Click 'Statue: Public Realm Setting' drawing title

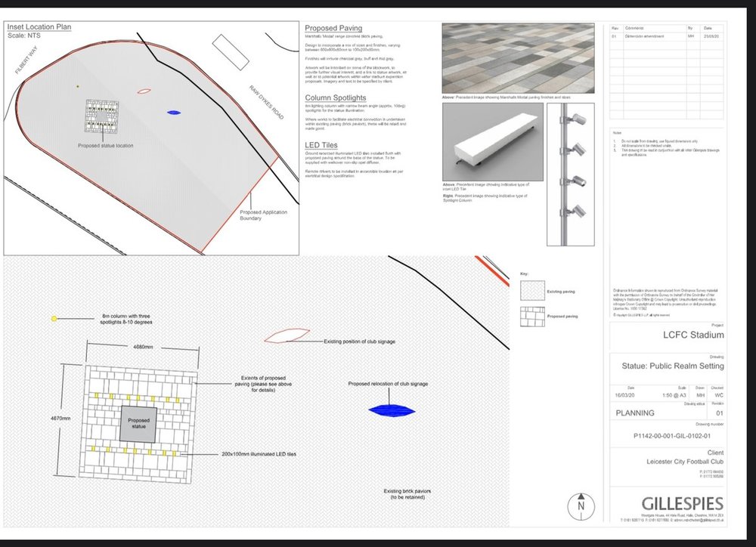(x=673, y=366)
